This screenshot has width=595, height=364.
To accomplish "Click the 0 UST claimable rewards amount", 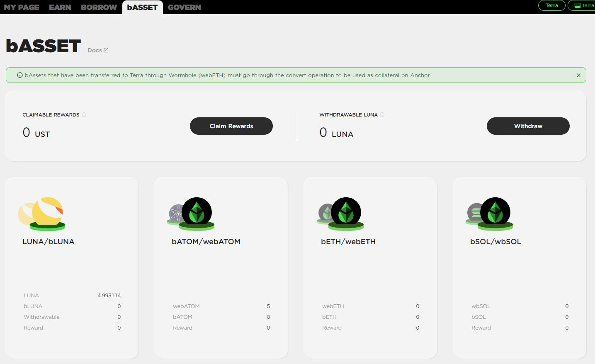I will [36, 133].
